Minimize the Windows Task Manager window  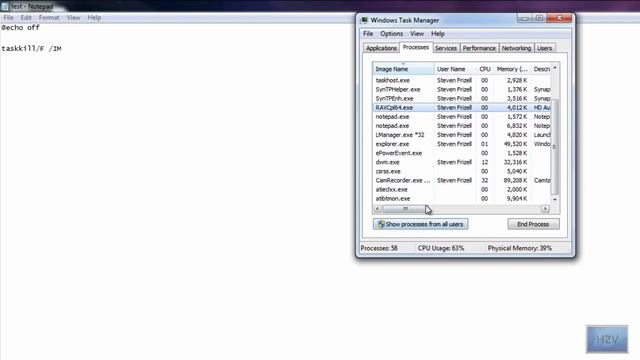(x=524, y=18)
